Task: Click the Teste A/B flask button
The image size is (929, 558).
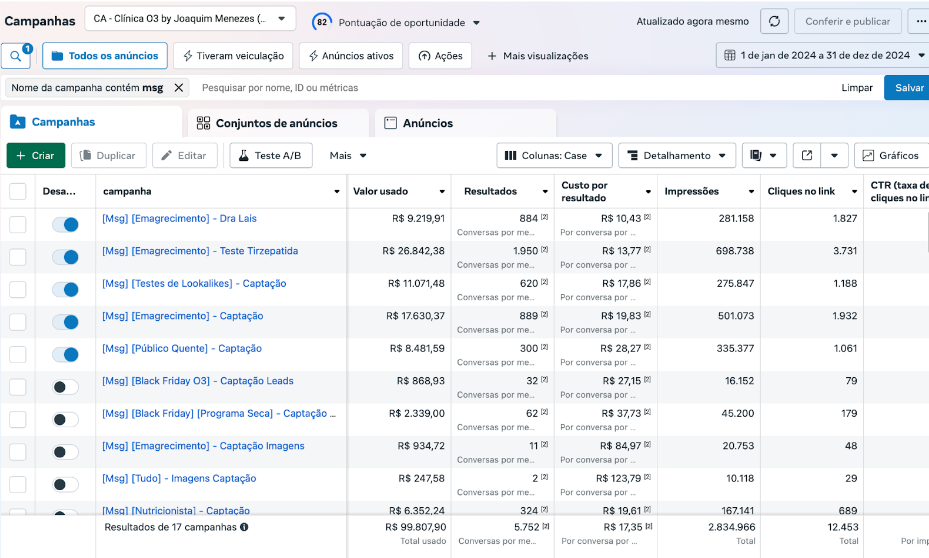Action: coord(271,156)
